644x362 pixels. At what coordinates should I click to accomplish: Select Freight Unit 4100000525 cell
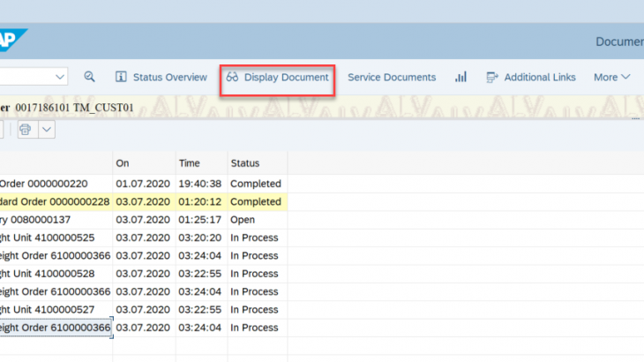click(x=56, y=238)
